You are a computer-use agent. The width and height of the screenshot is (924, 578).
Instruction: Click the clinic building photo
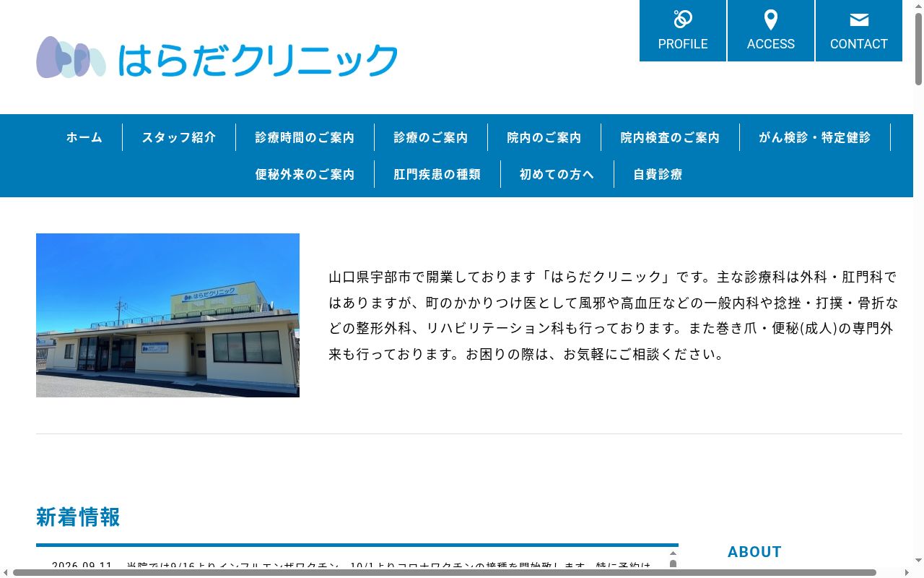[x=167, y=315]
